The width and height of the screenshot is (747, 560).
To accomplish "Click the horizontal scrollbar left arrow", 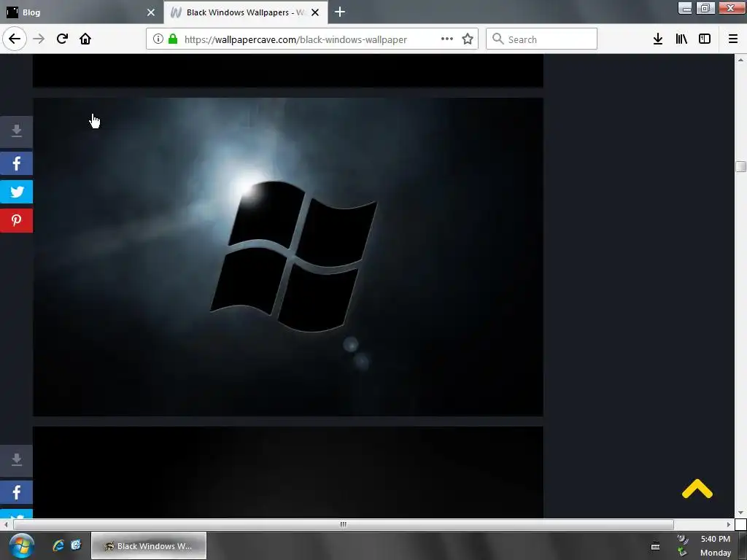I will (6, 525).
